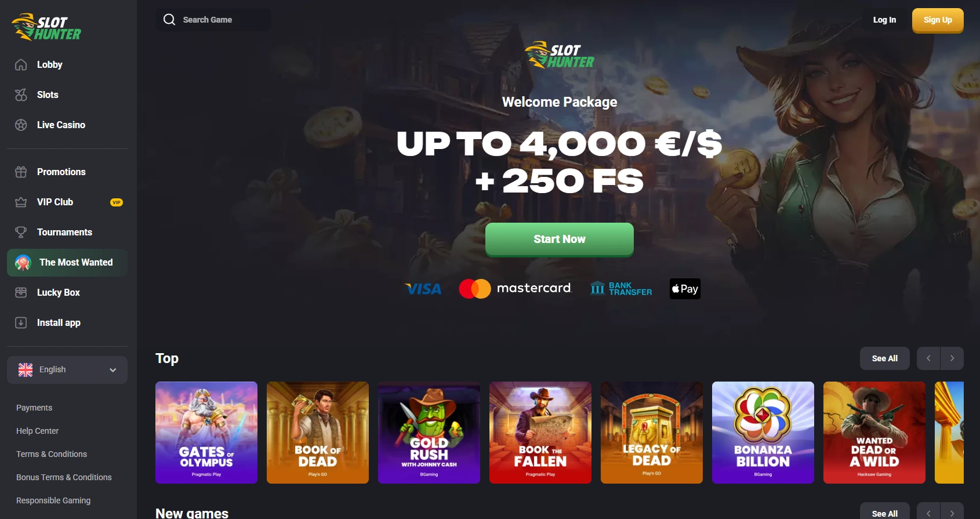Show previous Top games with left arrow
Screen dimensions: 980x519
(x=928, y=358)
